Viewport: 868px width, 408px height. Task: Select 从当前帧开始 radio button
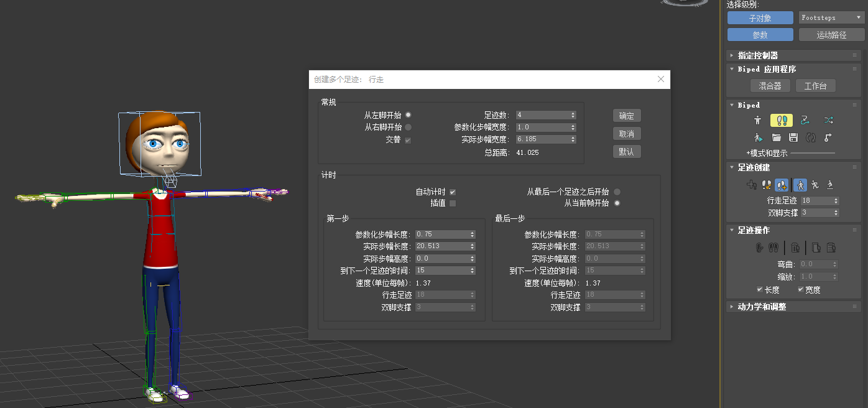pos(617,203)
